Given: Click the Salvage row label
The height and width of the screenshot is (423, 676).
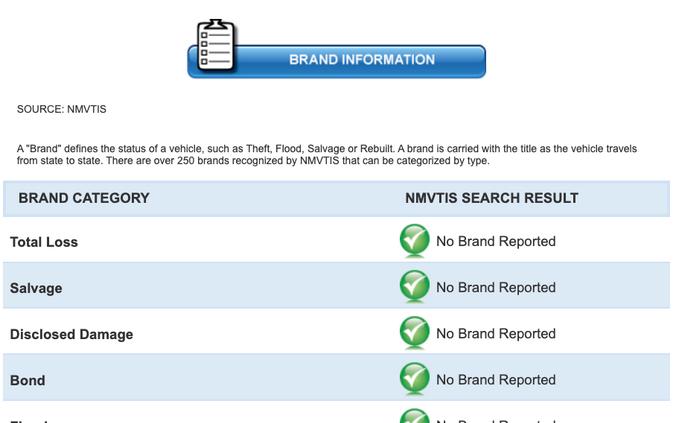Looking at the screenshot, I should point(36,288).
